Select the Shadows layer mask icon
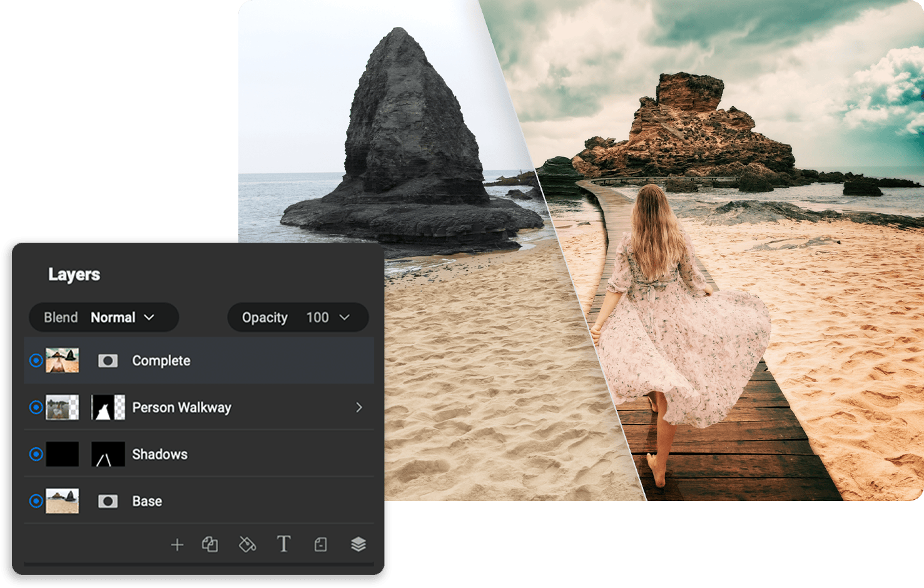The image size is (924, 588). pos(108,455)
